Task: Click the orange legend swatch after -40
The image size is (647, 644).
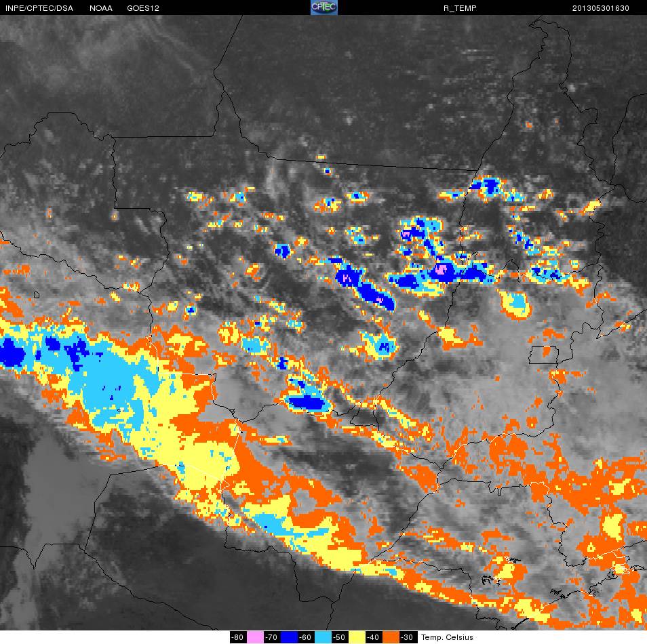Action: [x=391, y=637]
